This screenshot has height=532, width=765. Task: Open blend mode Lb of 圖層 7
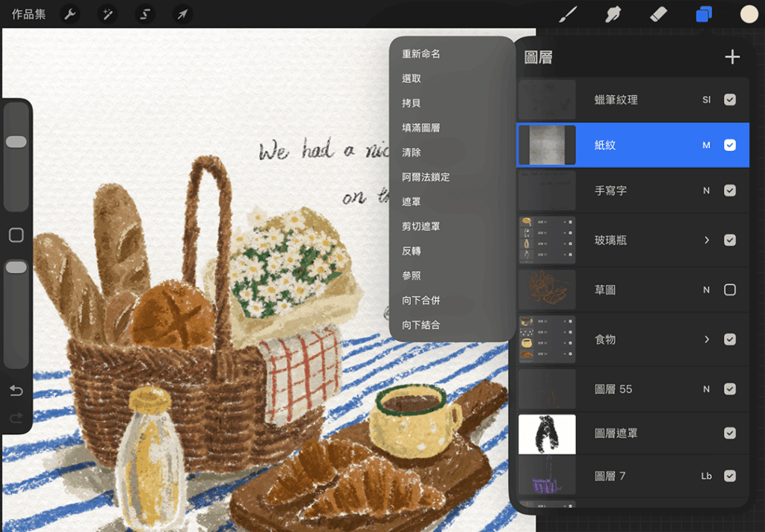pyautogui.click(x=706, y=476)
